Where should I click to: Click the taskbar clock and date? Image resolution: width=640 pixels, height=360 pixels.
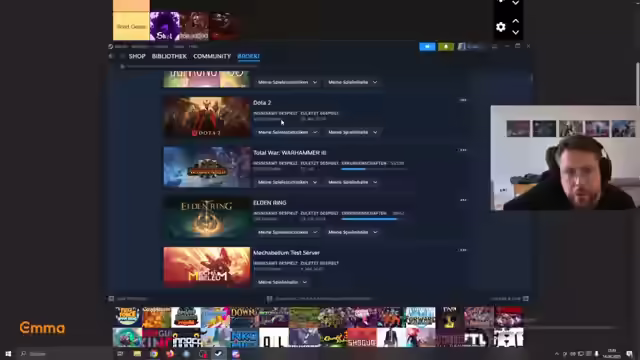pyautogui.click(x=611, y=354)
